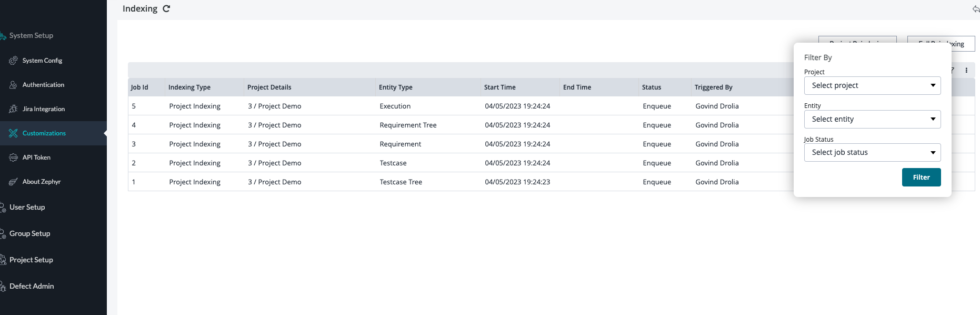Expand the Select job status dropdown
The image size is (980, 315).
click(872, 152)
